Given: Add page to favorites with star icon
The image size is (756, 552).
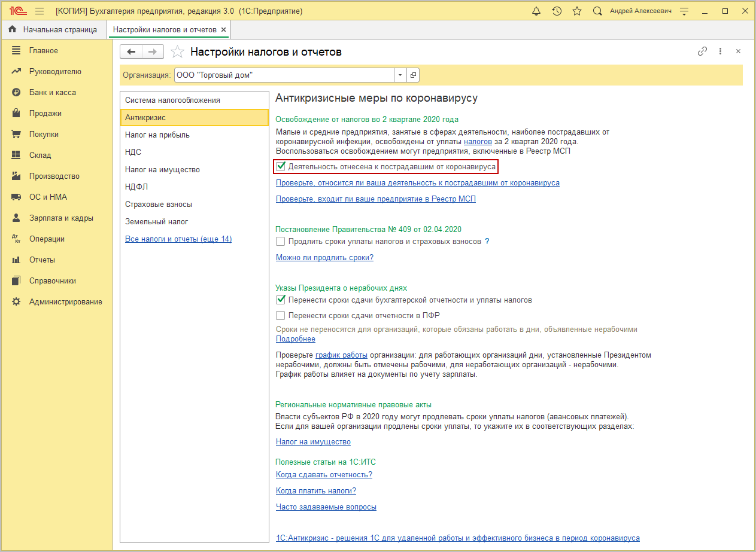Looking at the screenshot, I should click(x=177, y=52).
